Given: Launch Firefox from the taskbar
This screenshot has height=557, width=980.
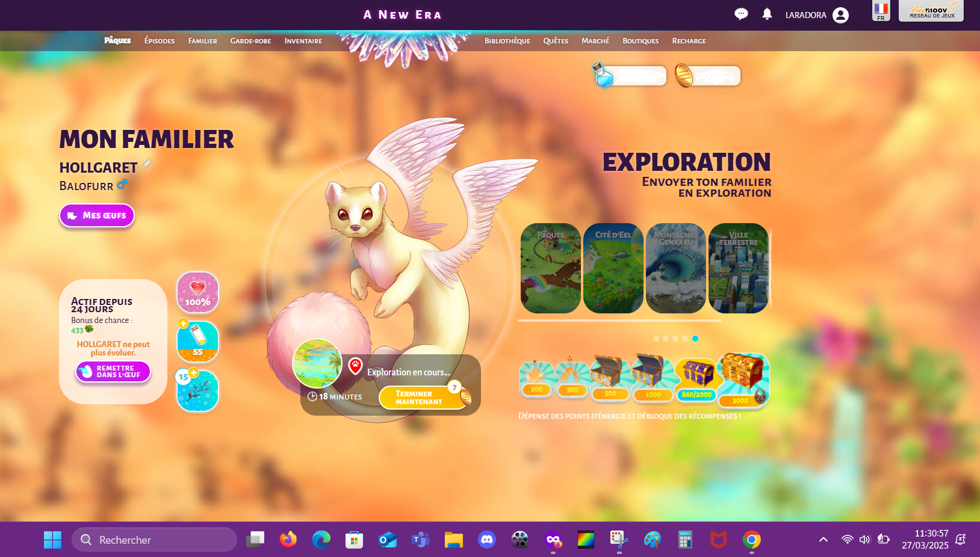Looking at the screenshot, I should pyautogui.click(x=288, y=540).
